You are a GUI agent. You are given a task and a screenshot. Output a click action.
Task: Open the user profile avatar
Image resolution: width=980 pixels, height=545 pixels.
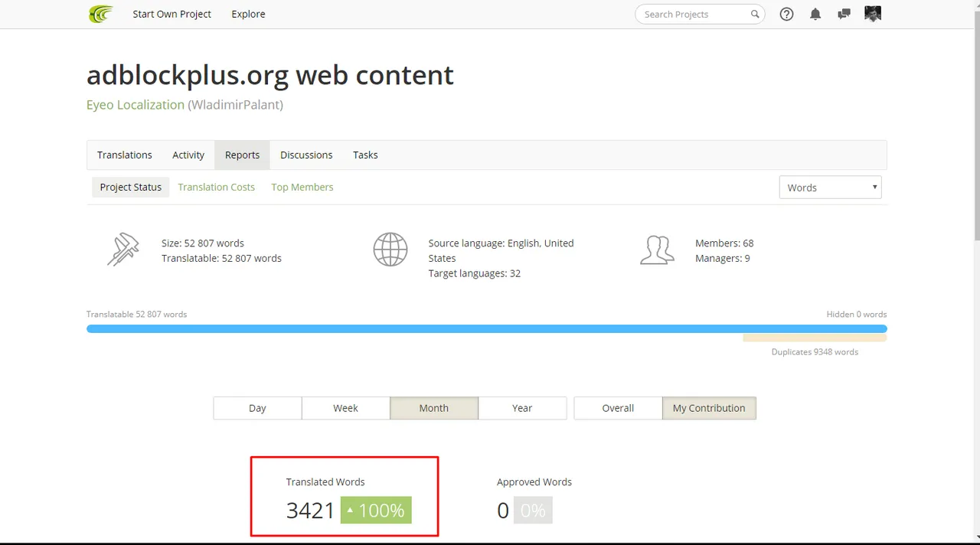pyautogui.click(x=873, y=14)
